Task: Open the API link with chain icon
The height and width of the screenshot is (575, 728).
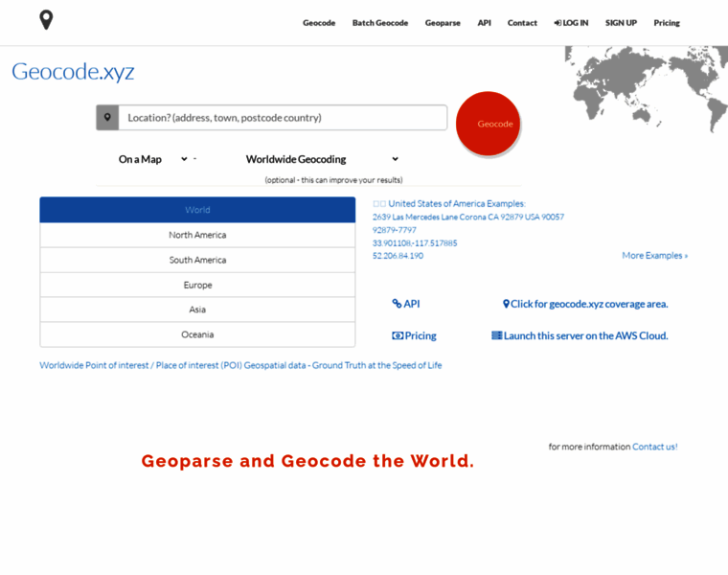Action: 406,304
